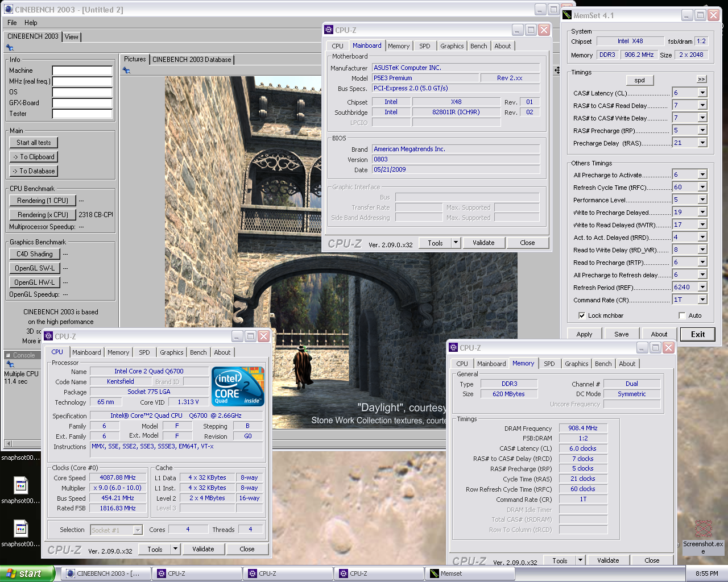Click the CPU-Z Memory window title icon
Viewport: 728px width, 582px height.
453,347
